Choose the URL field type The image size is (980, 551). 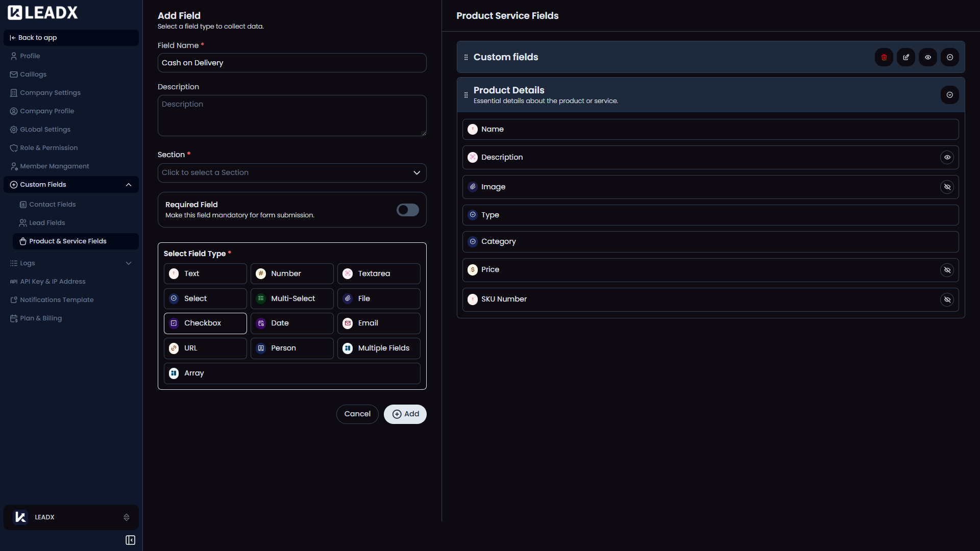pos(205,348)
